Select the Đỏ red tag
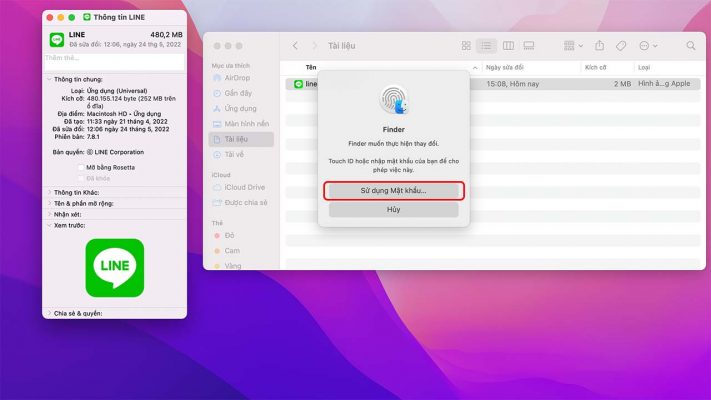 click(x=241, y=236)
